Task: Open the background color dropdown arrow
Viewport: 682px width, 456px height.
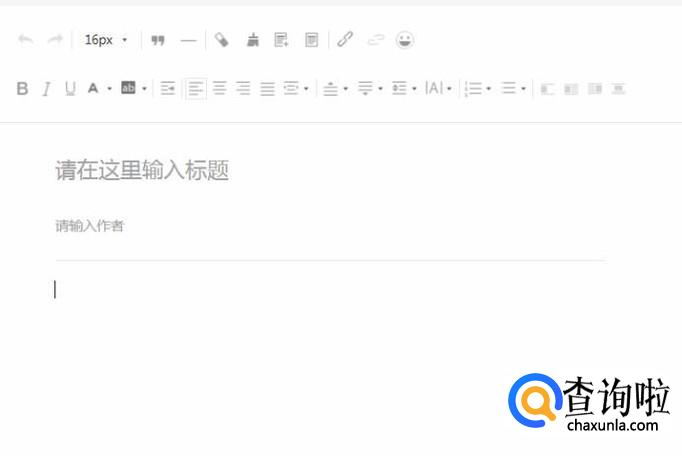Action: 144,89
